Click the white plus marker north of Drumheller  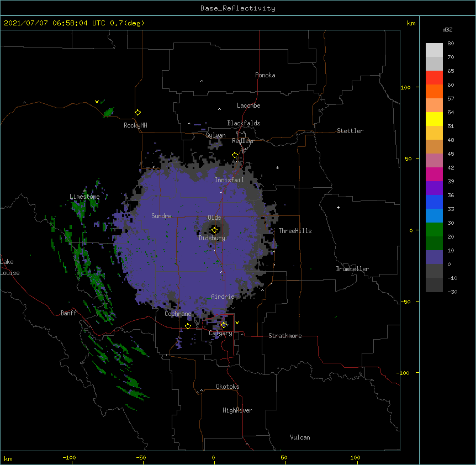(x=338, y=207)
